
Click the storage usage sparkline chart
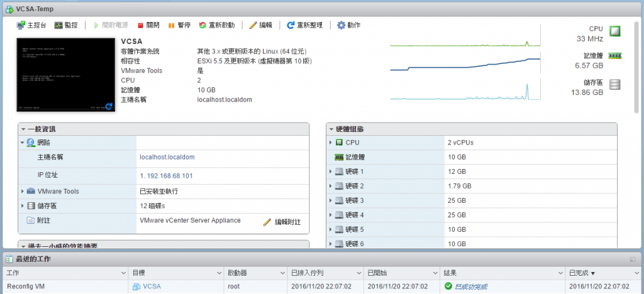point(465,89)
